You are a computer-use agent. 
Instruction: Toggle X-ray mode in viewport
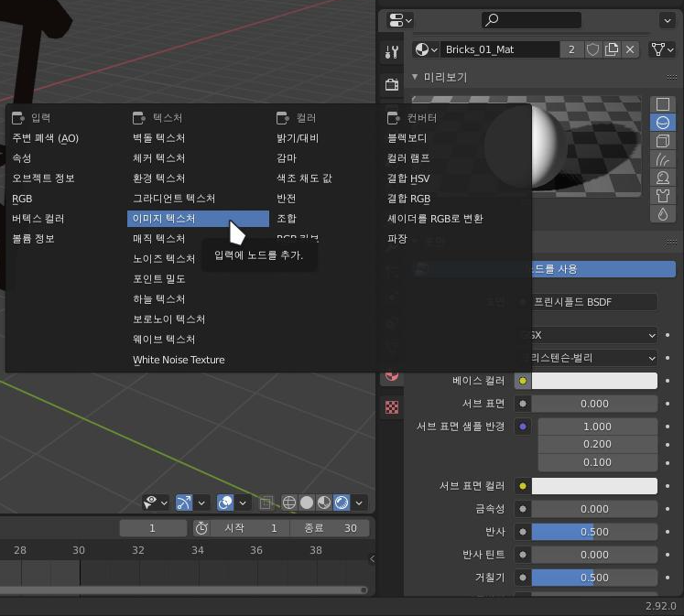click(266, 503)
